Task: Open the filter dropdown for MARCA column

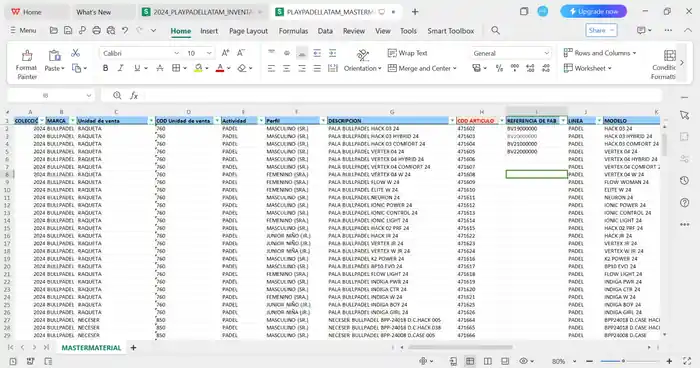Action: pyautogui.click(x=72, y=121)
